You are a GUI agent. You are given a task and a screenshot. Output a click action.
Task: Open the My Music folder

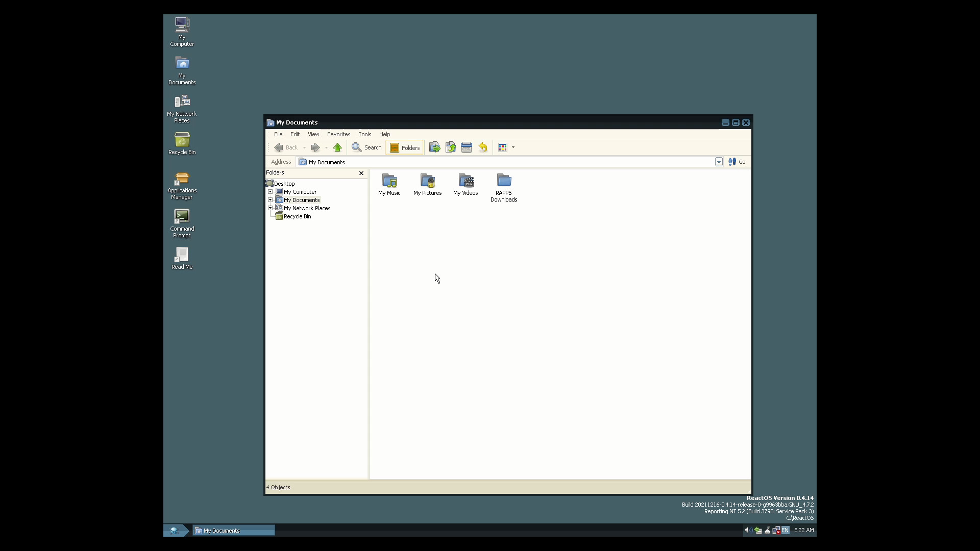coord(389,181)
